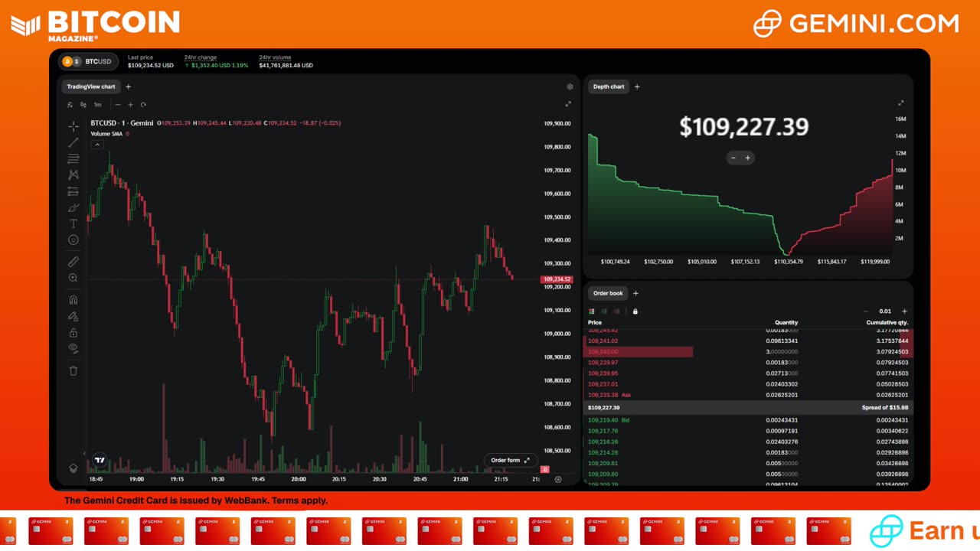This screenshot has width=980, height=551.
Task: Zoom out the depth chart with minus
Action: click(x=733, y=158)
